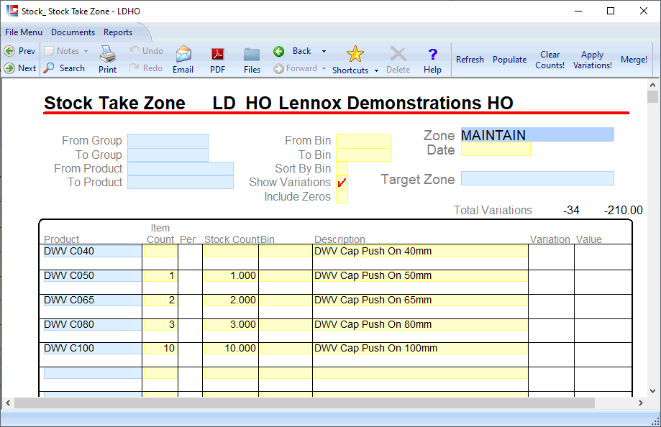This screenshot has width=661, height=427.
Task: Click the Print printer icon
Action: pos(107,54)
